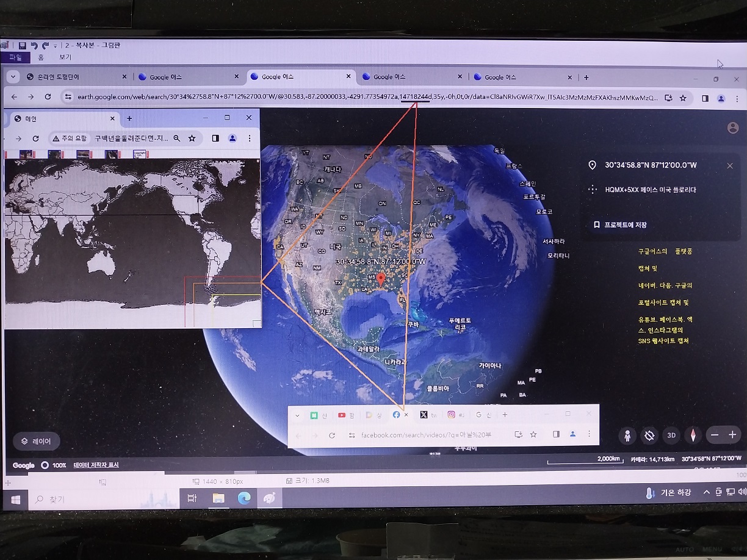
Task: Open Paint's quick access toolbar customize dropdown
Action: coord(55,46)
